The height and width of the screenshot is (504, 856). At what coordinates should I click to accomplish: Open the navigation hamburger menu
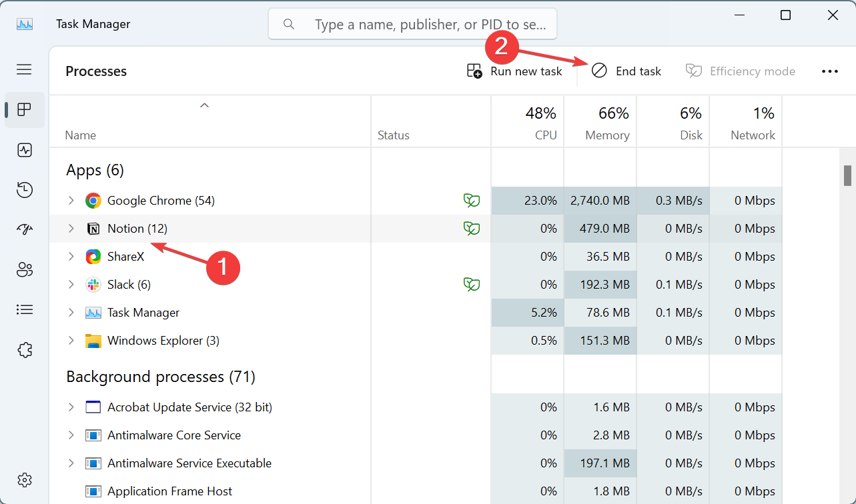(24, 69)
